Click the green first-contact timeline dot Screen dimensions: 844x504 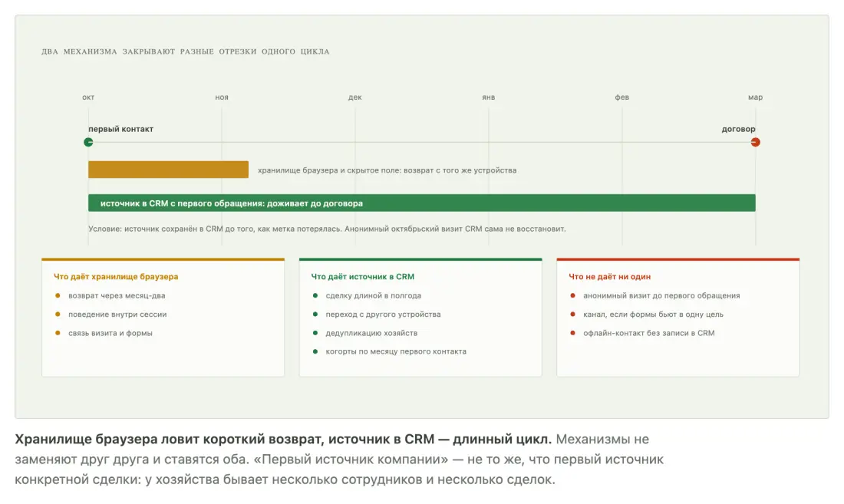pos(88,142)
